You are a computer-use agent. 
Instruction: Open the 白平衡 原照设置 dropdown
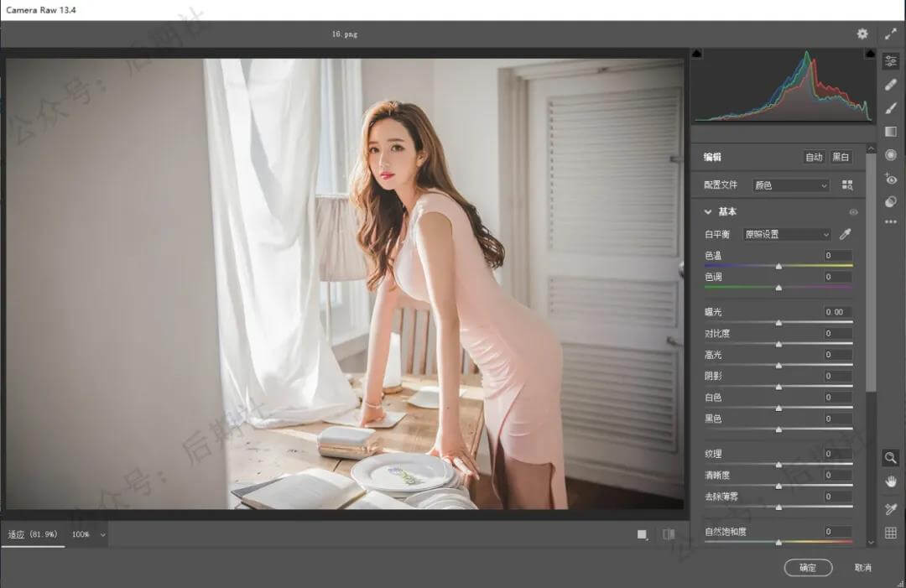(x=787, y=234)
